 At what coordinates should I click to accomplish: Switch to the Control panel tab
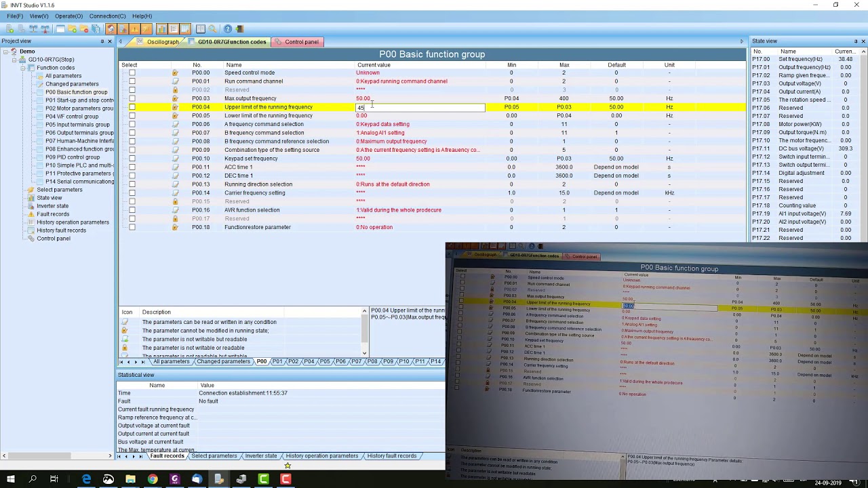(x=296, y=42)
